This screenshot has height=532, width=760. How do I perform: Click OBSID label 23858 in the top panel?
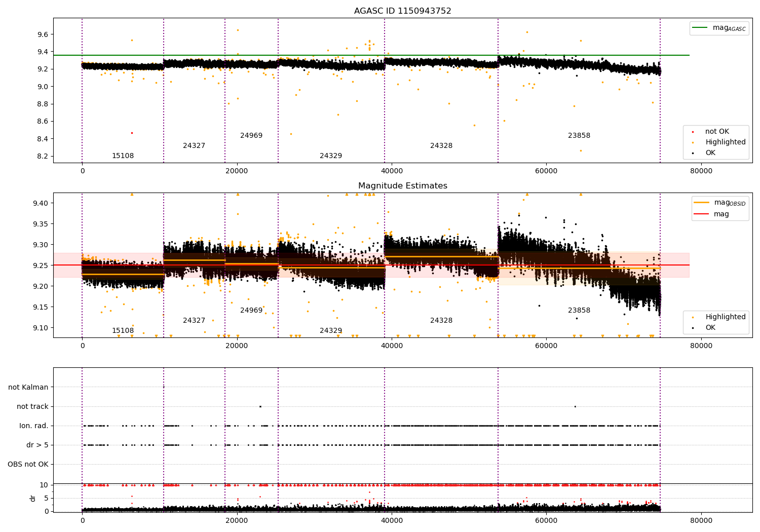(x=579, y=136)
